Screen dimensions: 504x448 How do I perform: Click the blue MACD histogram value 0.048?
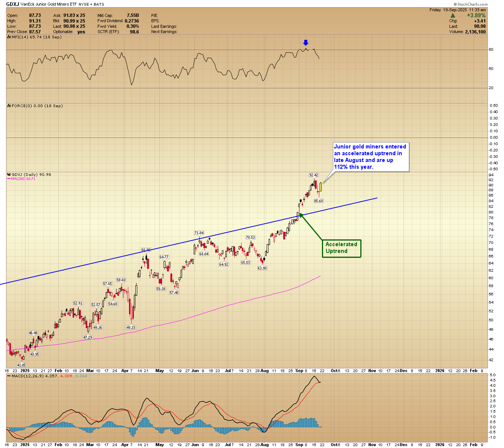(81, 376)
